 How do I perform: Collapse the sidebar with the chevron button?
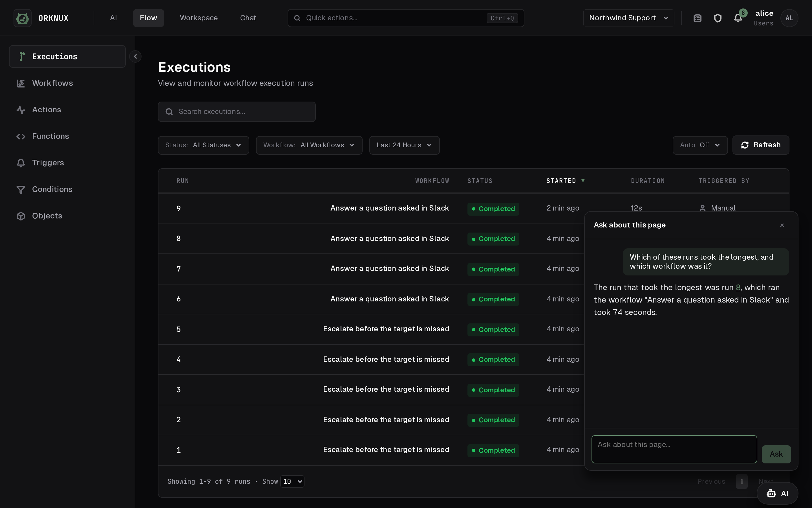click(135, 56)
